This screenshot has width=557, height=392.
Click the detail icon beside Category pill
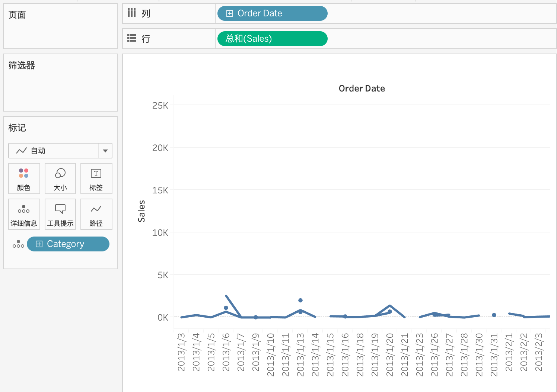[18, 244]
